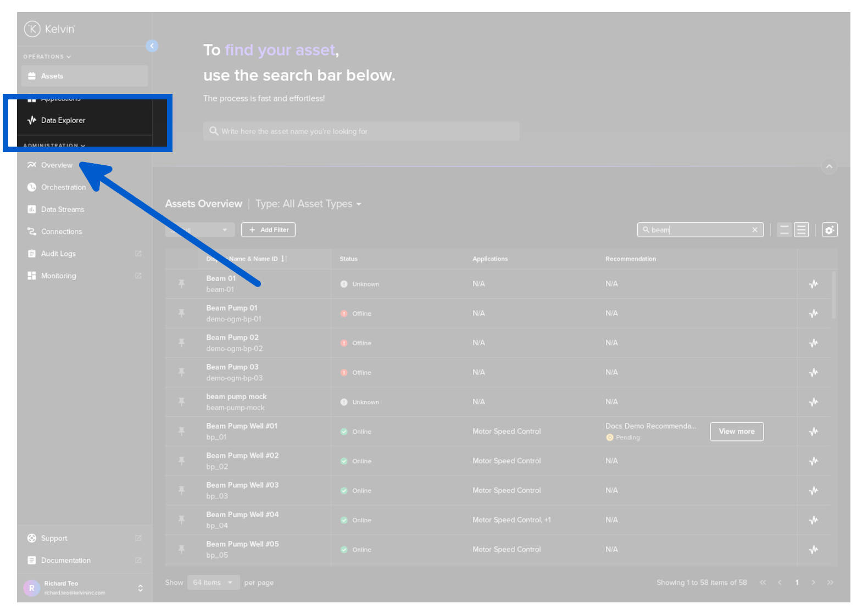Click the Add Filter button
This screenshot has height=615, width=868.
pos(268,230)
